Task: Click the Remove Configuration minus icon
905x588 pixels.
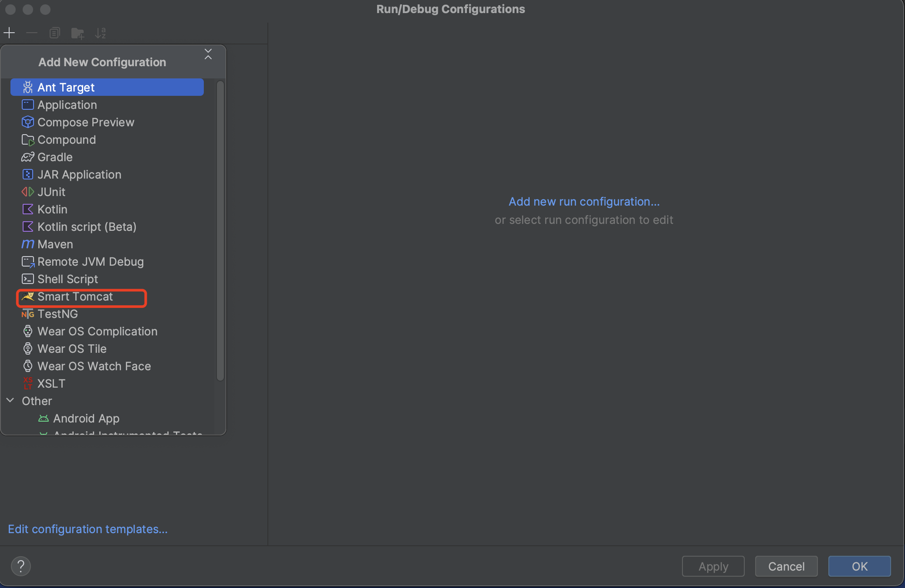Action: 32,33
